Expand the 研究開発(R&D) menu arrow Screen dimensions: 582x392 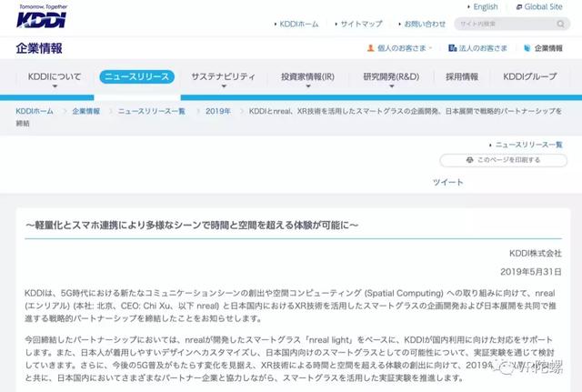coord(391,86)
